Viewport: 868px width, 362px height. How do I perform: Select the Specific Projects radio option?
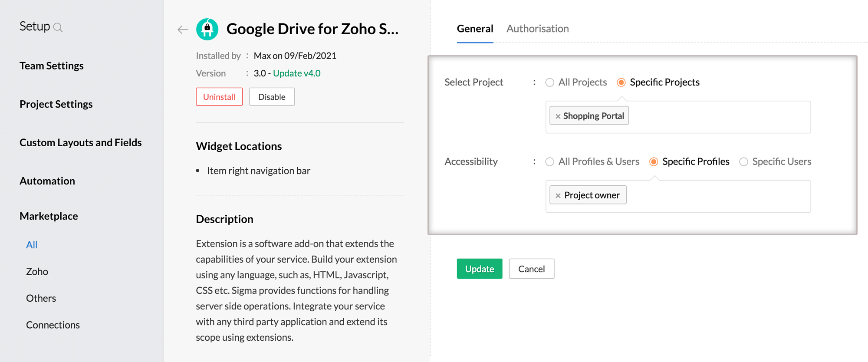(x=621, y=82)
